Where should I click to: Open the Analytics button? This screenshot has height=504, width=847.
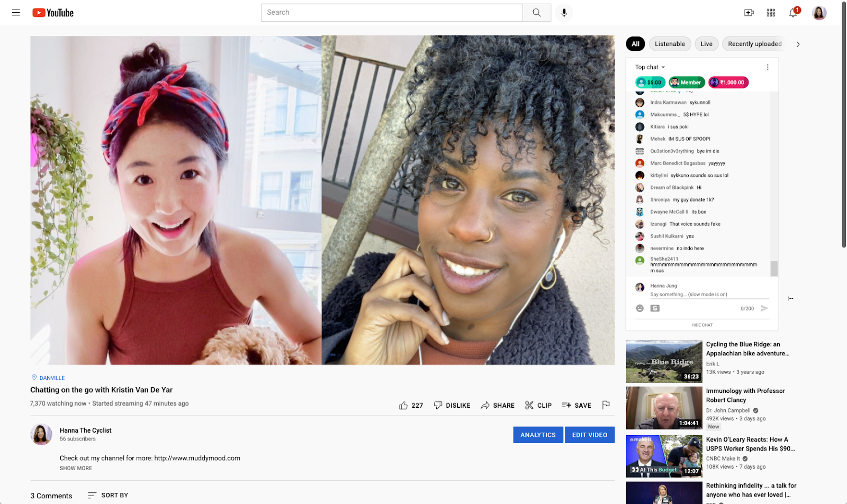coord(538,435)
